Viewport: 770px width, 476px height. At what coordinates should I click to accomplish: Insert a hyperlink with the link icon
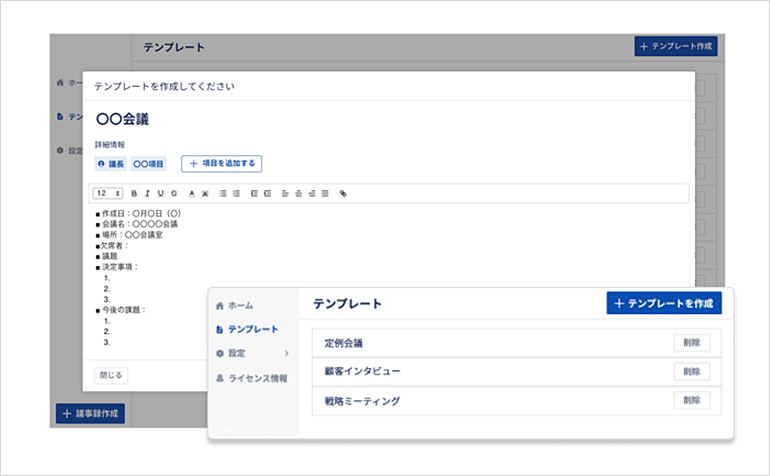tap(343, 194)
